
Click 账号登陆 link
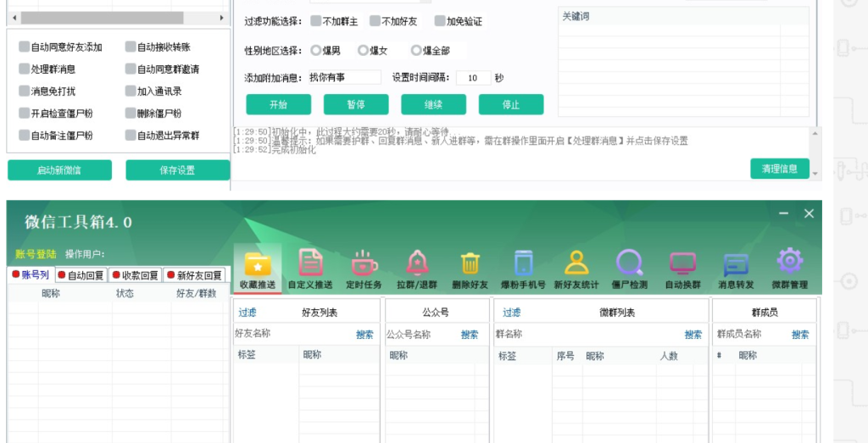(x=36, y=254)
